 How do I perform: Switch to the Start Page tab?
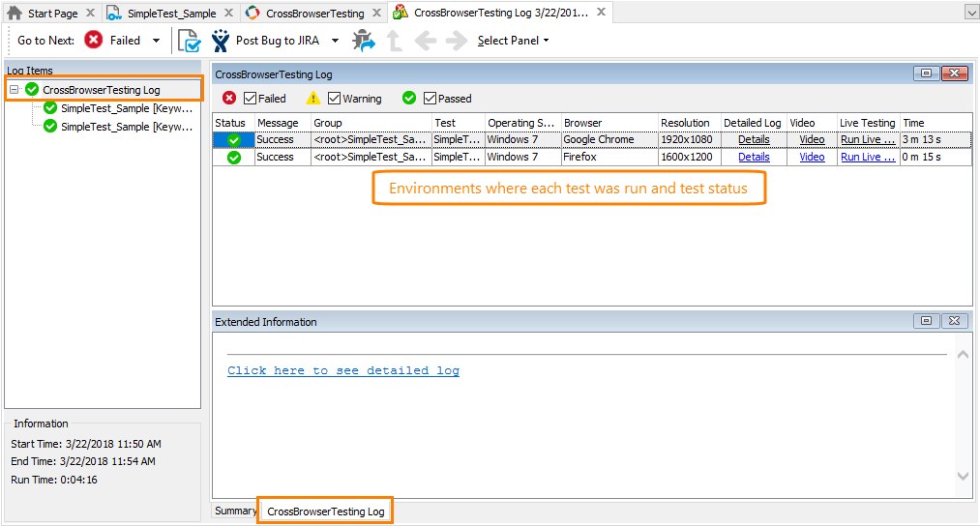(52, 14)
